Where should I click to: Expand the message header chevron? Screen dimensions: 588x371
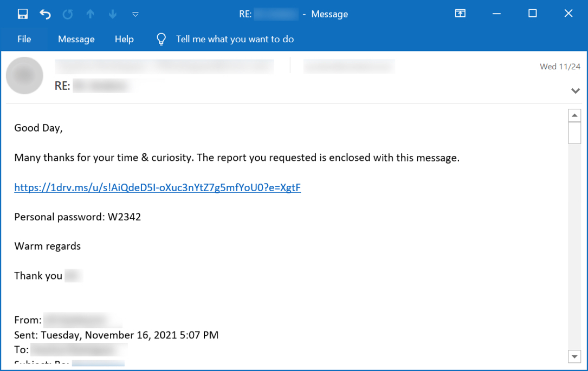point(575,90)
